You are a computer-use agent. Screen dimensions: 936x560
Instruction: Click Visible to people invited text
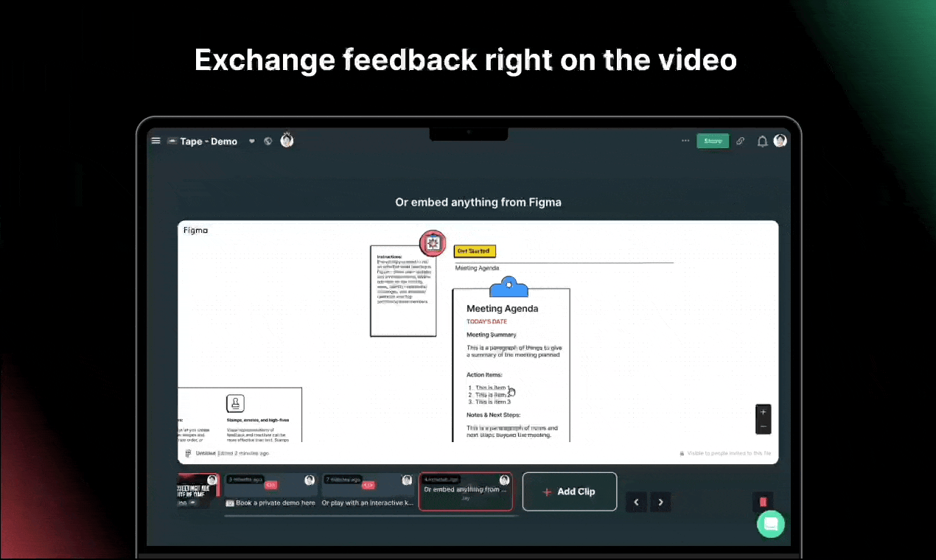coord(730,454)
